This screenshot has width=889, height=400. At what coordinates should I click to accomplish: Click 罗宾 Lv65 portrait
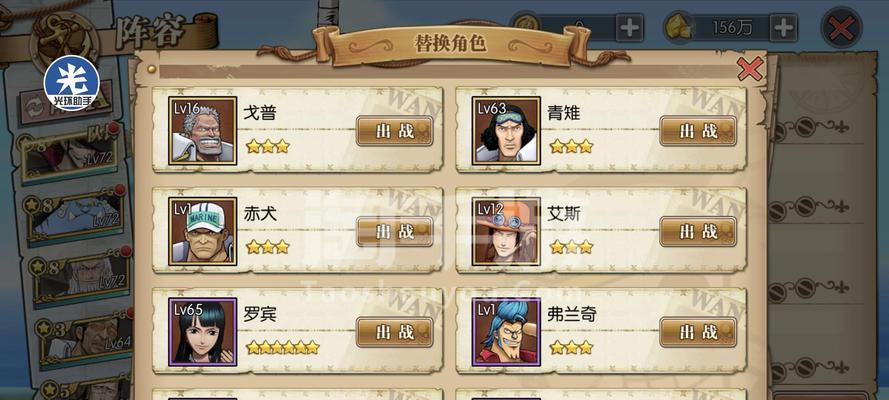click(202, 332)
